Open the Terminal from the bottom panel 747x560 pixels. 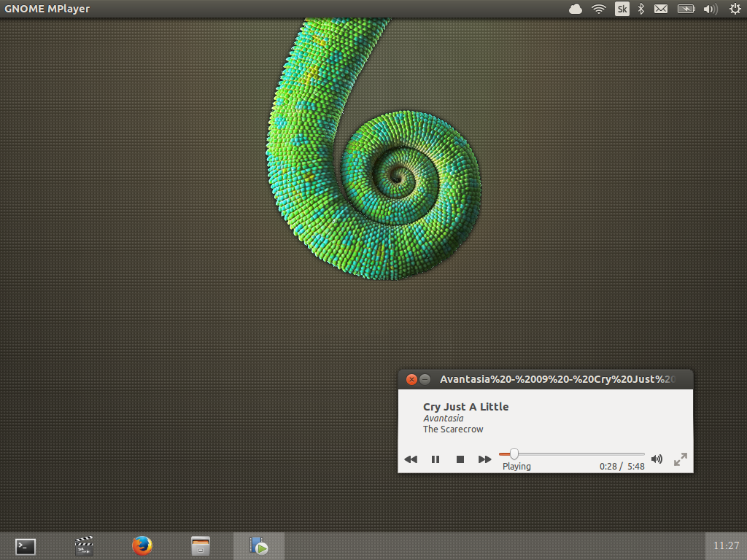[x=26, y=546]
